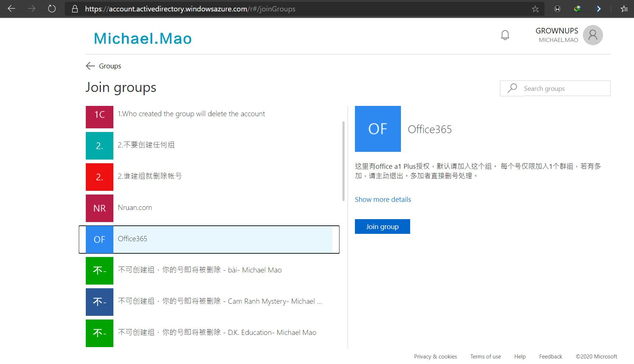Click the browser back arrow
The image size is (634, 364).
tap(11, 9)
